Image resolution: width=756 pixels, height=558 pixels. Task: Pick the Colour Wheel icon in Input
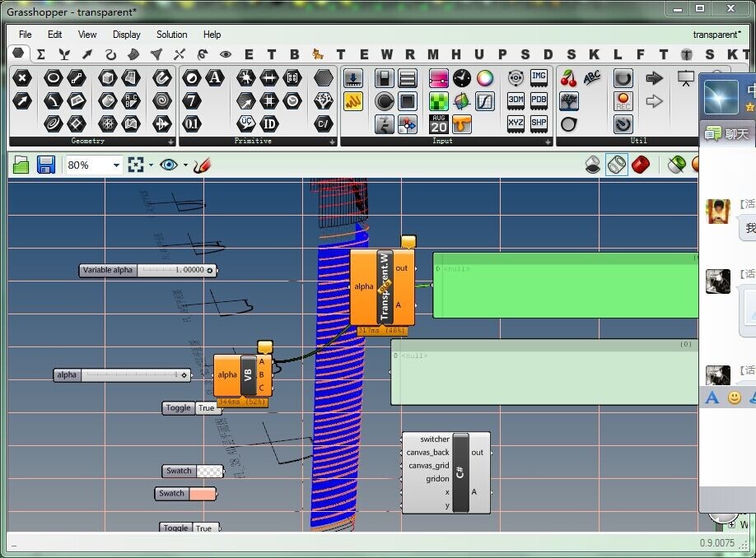tap(485, 78)
